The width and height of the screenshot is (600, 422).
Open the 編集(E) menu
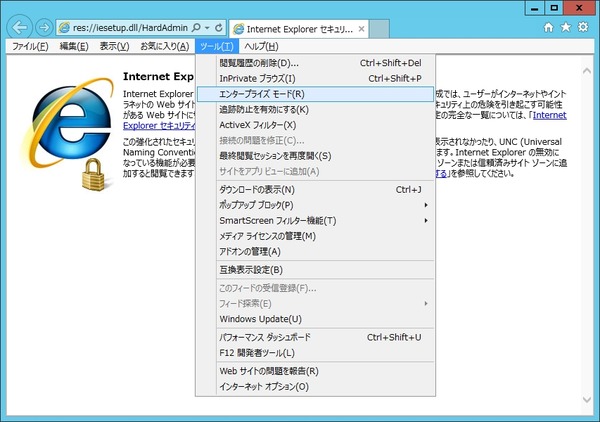click(x=74, y=46)
